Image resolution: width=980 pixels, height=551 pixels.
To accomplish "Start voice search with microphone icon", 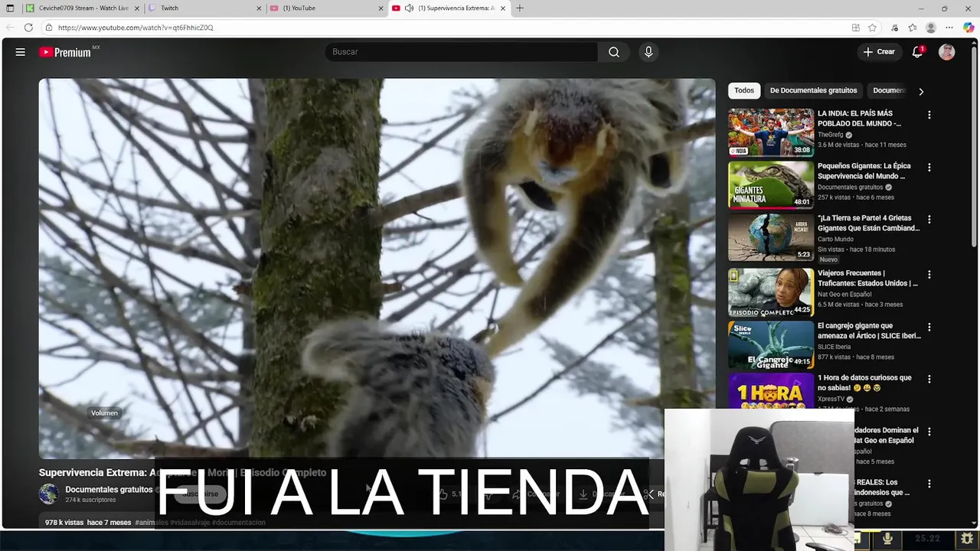I will (648, 52).
